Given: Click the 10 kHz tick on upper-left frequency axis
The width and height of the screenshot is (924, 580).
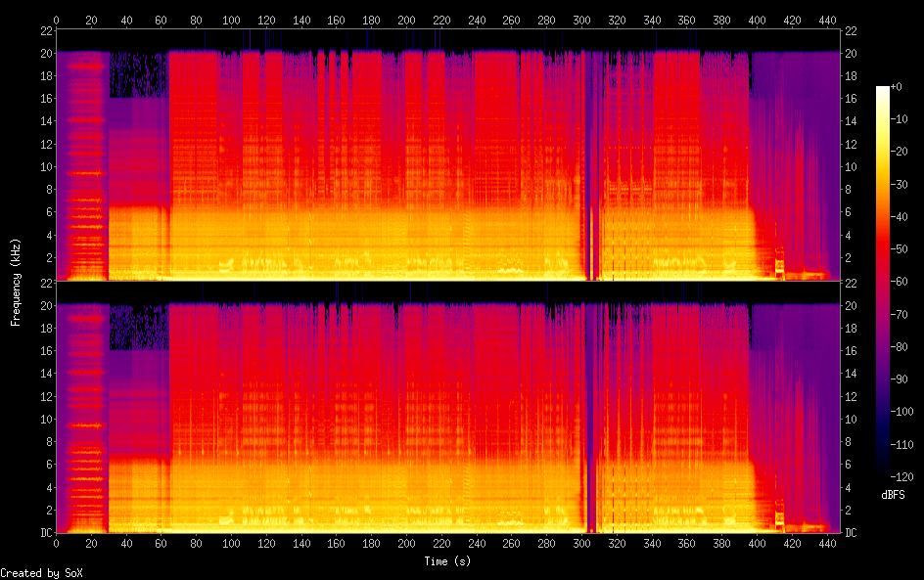Looking at the screenshot, I should click(x=44, y=166).
